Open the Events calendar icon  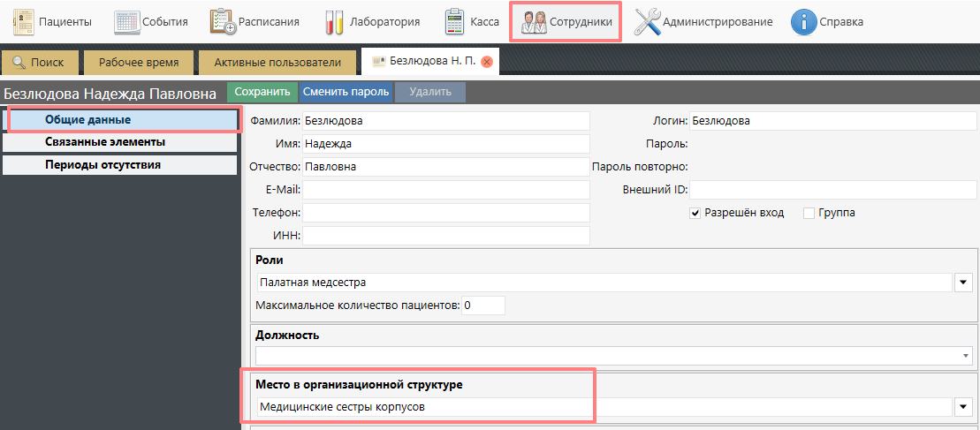point(127,22)
